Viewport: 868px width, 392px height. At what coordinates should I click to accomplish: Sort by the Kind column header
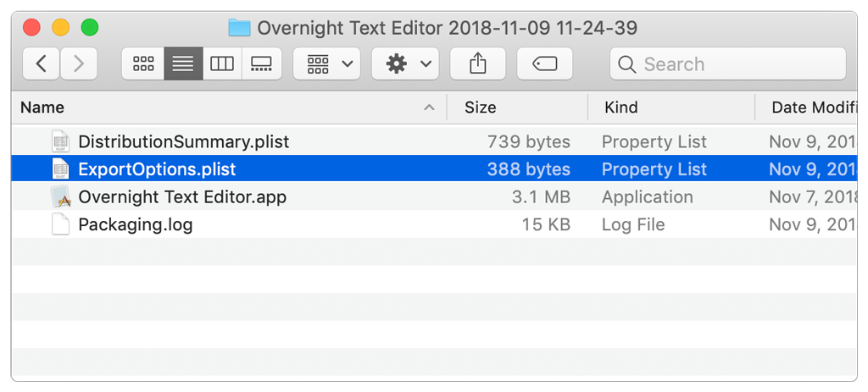[x=621, y=108]
